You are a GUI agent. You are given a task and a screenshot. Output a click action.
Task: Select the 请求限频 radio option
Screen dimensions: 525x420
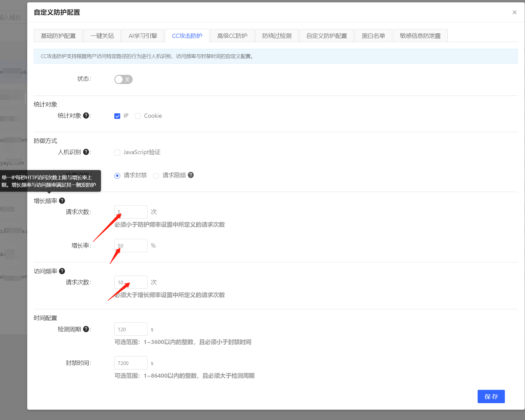pos(156,176)
